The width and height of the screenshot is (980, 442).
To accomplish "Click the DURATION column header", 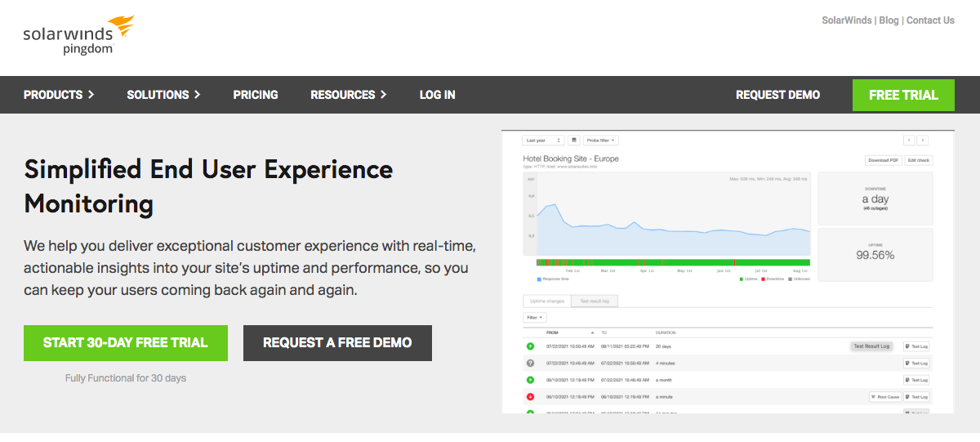I will (666, 333).
